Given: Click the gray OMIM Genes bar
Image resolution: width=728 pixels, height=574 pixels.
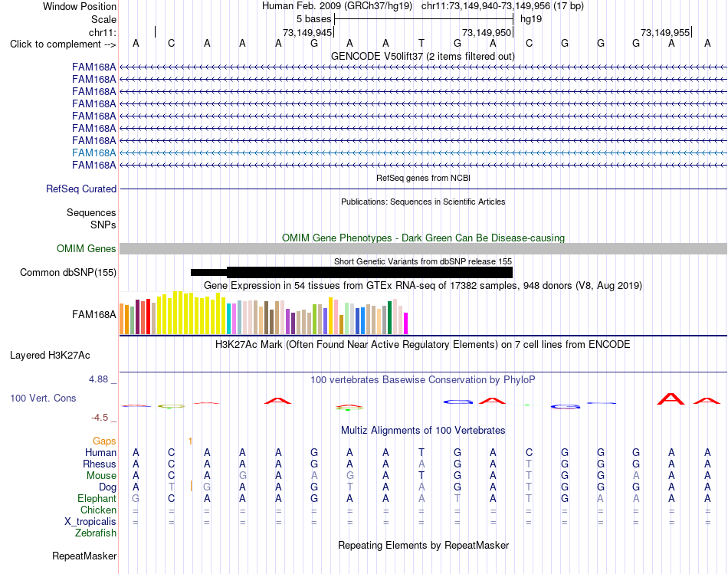Looking at the screenshot, I should click(x=423, y=248).
